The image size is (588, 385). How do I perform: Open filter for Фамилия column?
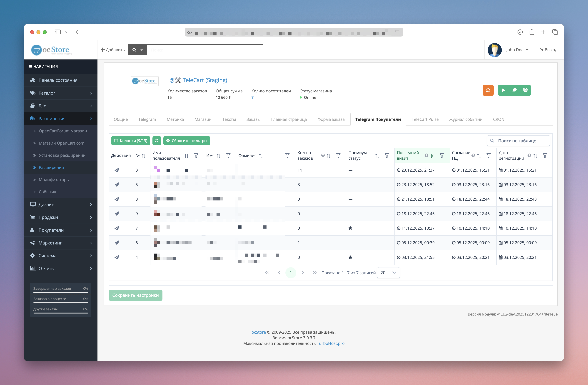(x=287, y=156)
